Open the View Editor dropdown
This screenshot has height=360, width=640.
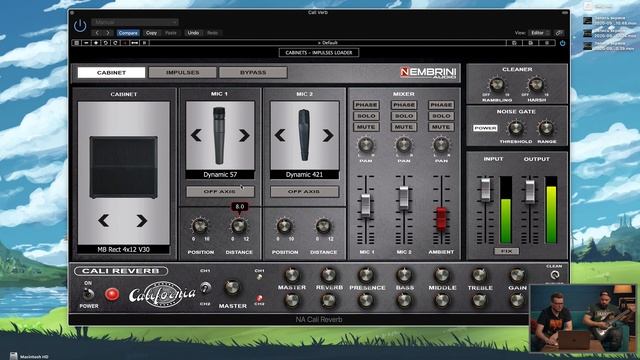pos(540,33)
